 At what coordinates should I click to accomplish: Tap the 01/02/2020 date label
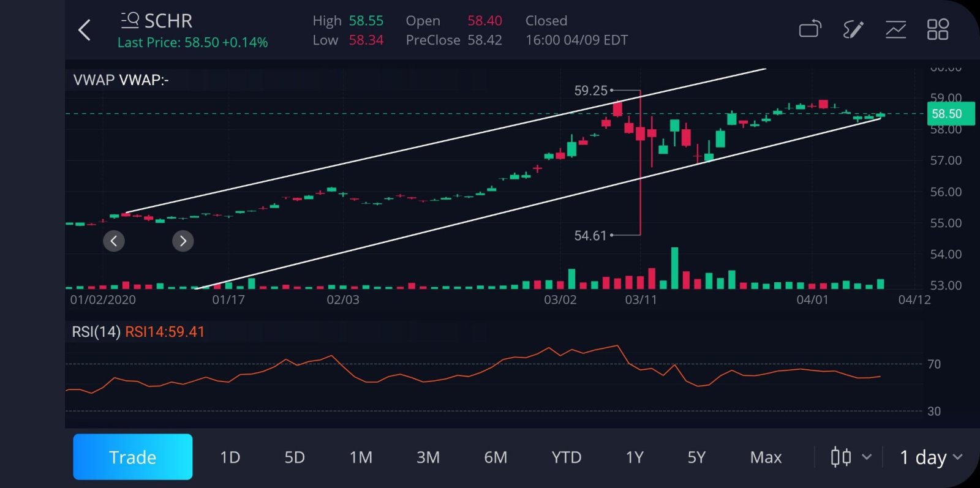click(x=103, y=300)
